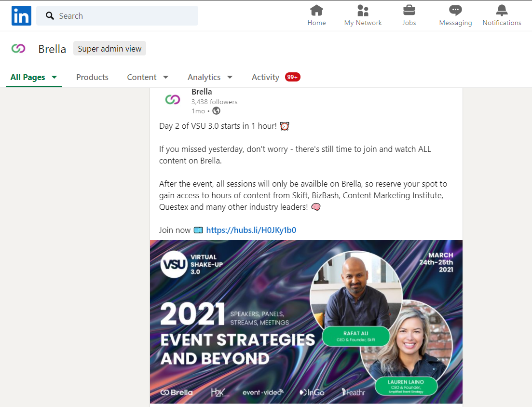Click the event·video sponsor logo
532x407 pixels.
click(263, 393)
